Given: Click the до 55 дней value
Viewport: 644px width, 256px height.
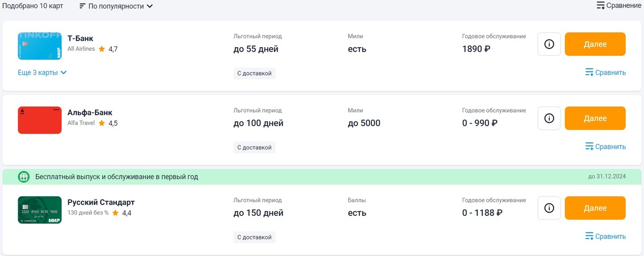Looking at the screenshot, I should pyautogui.click(x=256, y=49).
